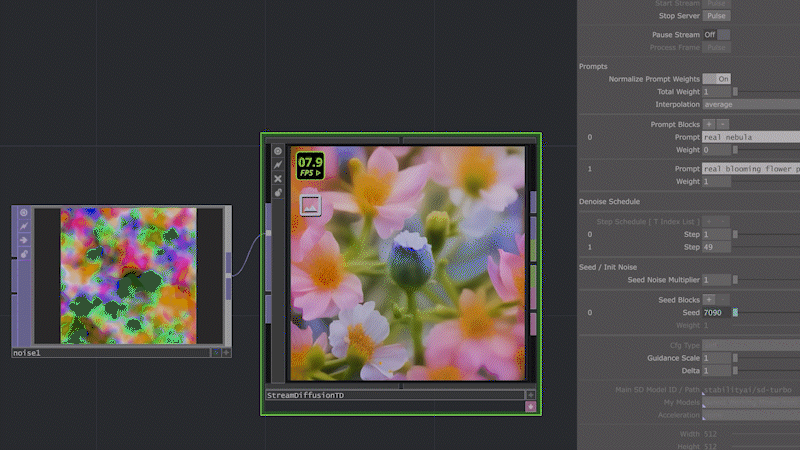Click the image placeholder icon under FPS badge
The width and height of the screenshot is (800, 450).
pyautogui.click(x=311, y=205)
